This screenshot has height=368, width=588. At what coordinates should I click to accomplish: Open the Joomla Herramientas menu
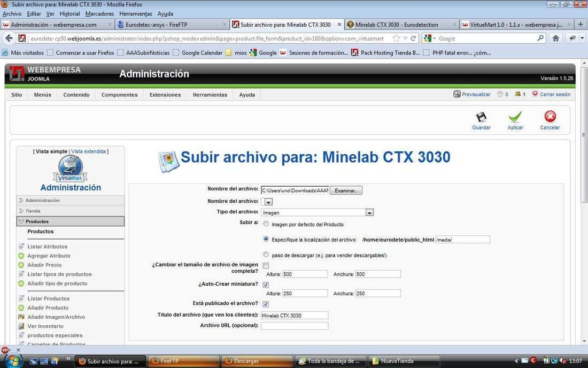(210, 95)
